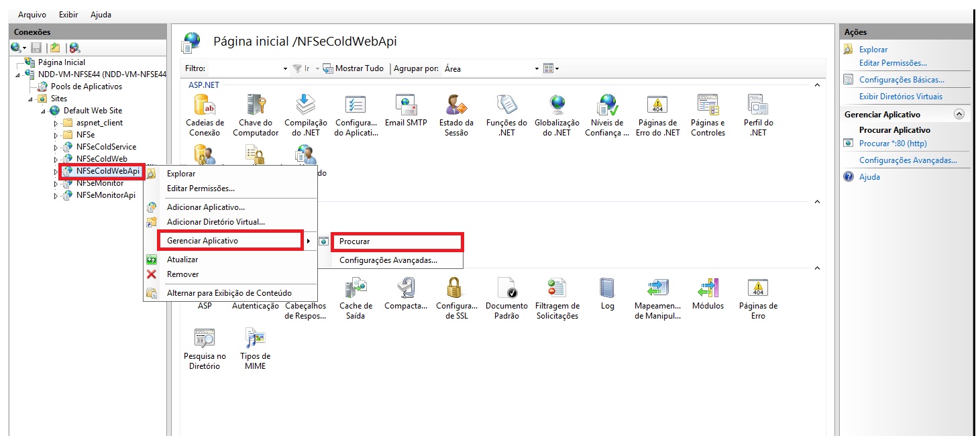Expand the NFSeColdService tree node
The height and width of the screenshot is (440, 980).
pos(56,147)
